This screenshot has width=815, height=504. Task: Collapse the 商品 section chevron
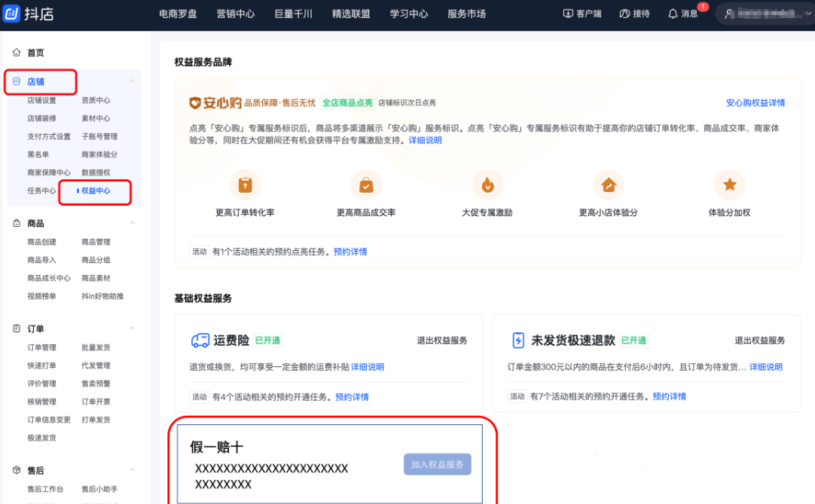coord(133,224)
